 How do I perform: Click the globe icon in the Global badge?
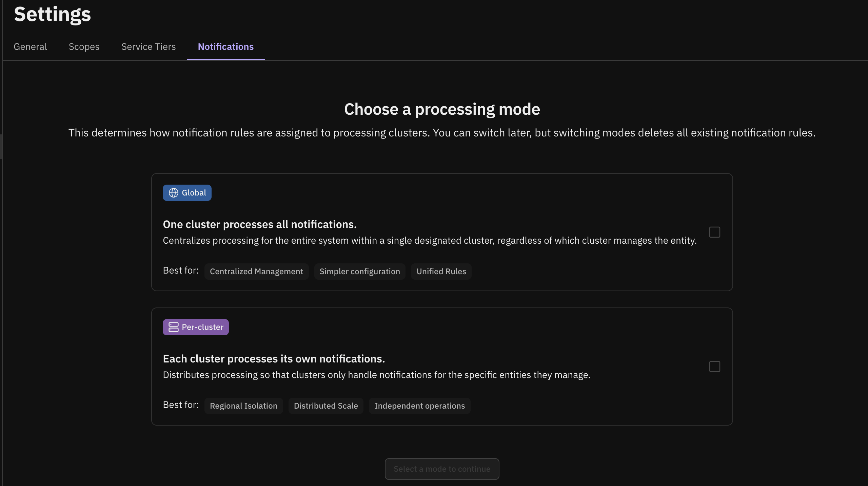tap(174, 193)
